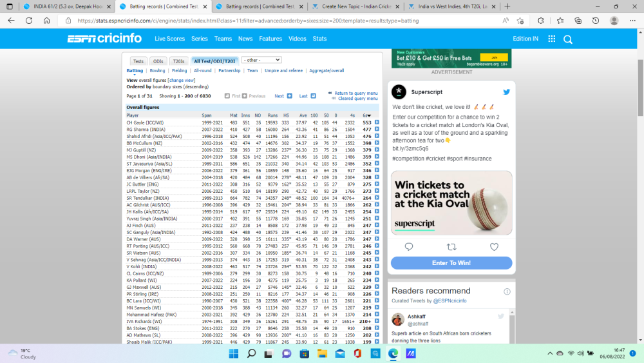Open ESPNcricinfo home logo
Viewport: 644px width, 363px height.
(x=104, y=39)
